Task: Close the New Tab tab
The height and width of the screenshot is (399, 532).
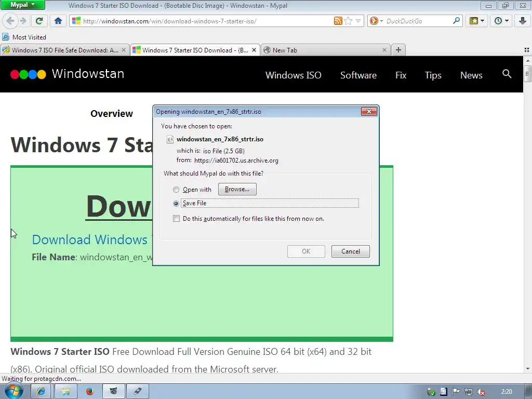Action: pos(384,50)
